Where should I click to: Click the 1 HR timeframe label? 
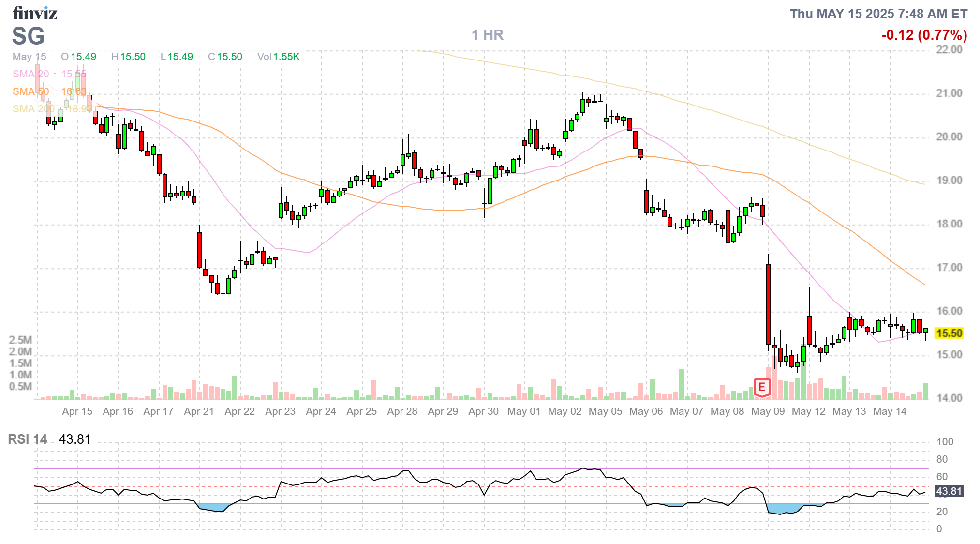487,35
